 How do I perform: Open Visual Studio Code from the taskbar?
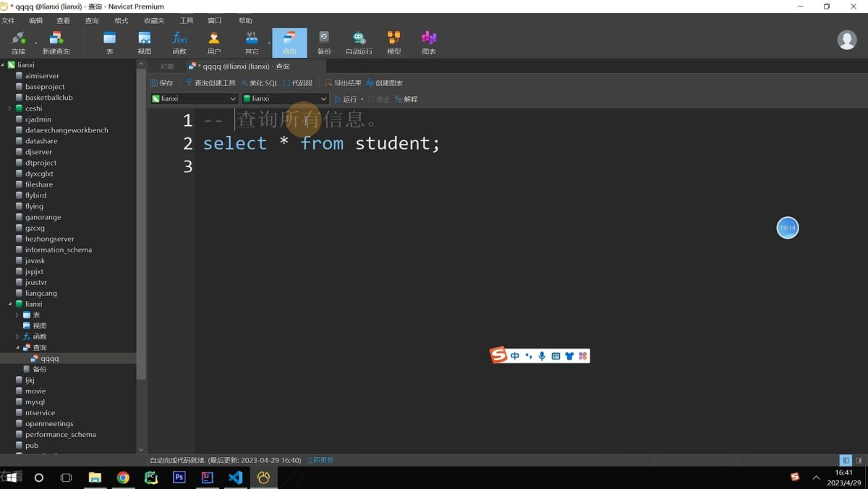click(x=235, y=477)
